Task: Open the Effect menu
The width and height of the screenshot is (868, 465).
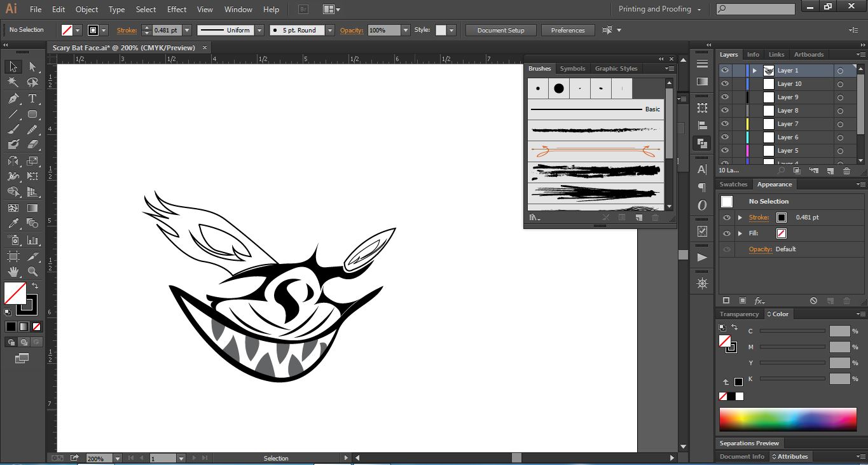Action: pos(177,10)
